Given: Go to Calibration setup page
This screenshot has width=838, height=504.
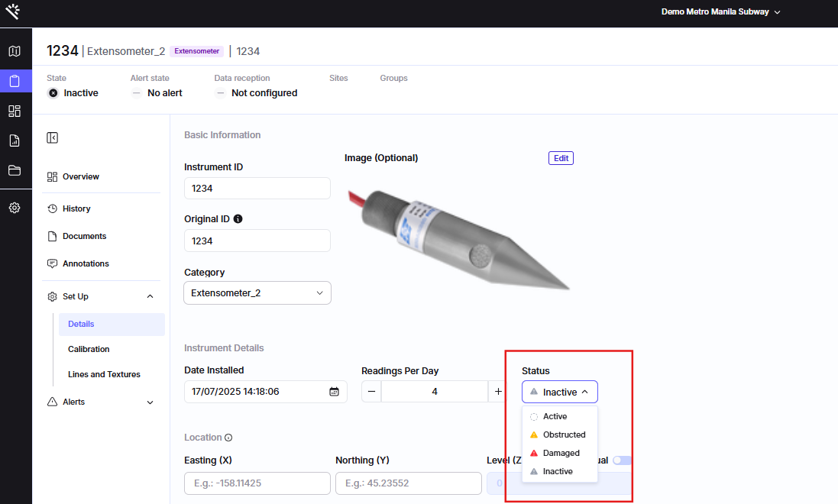Looking at the screenshot, I should tap(89, 349).
